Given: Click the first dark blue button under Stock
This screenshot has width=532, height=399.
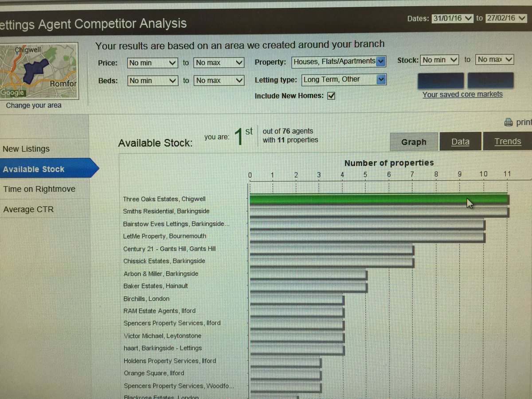Looking at the screenshot, I should (x=441, y=81).
